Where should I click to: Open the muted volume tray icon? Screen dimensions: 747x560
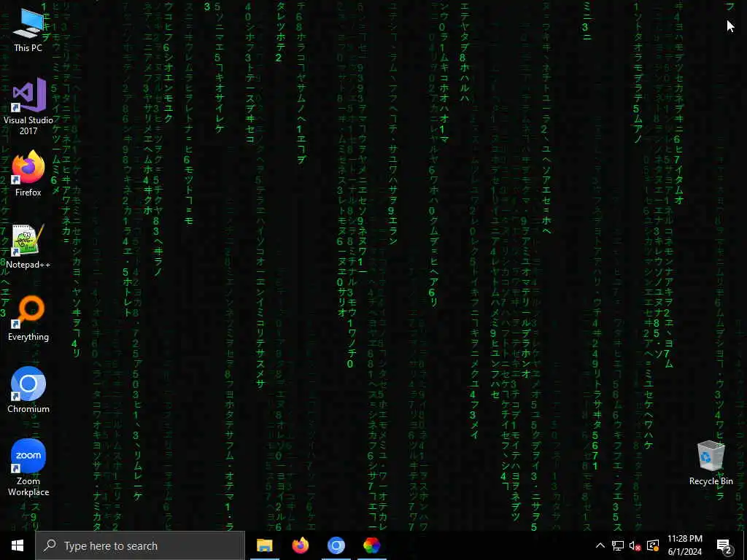point(635,545)
